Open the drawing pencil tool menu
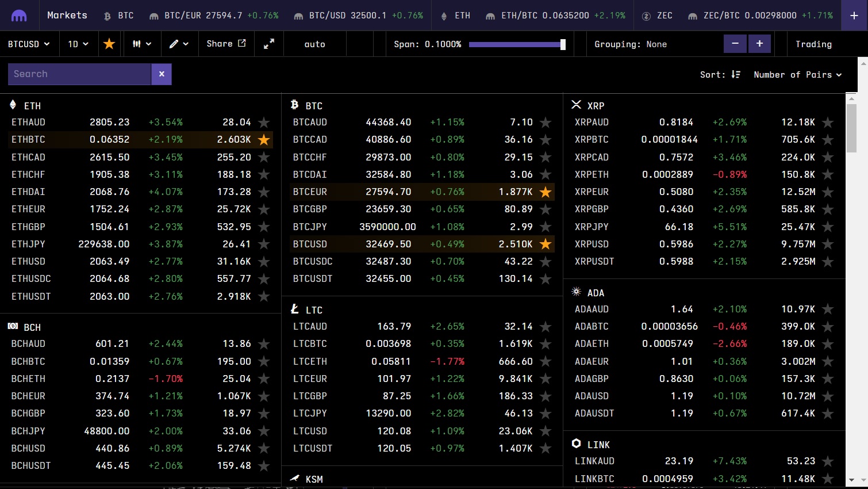Image resolution: width=868 pixels, height=489 pixels. click(179, 44)
